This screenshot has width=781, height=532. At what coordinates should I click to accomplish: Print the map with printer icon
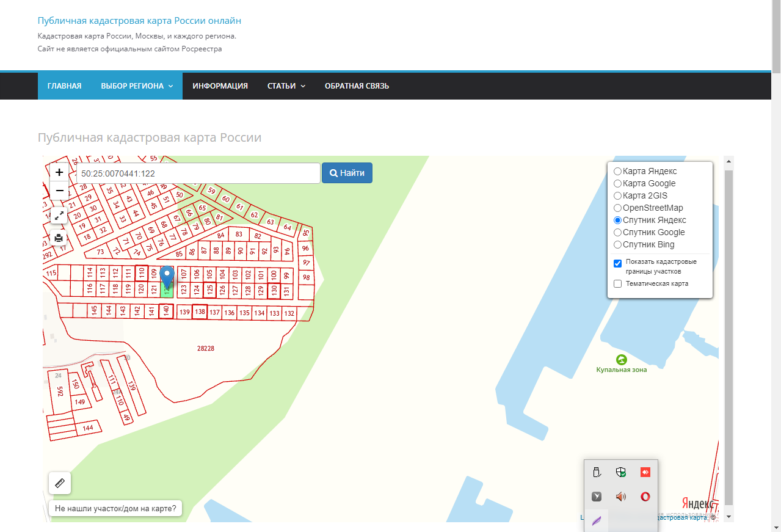coord(59,238)
